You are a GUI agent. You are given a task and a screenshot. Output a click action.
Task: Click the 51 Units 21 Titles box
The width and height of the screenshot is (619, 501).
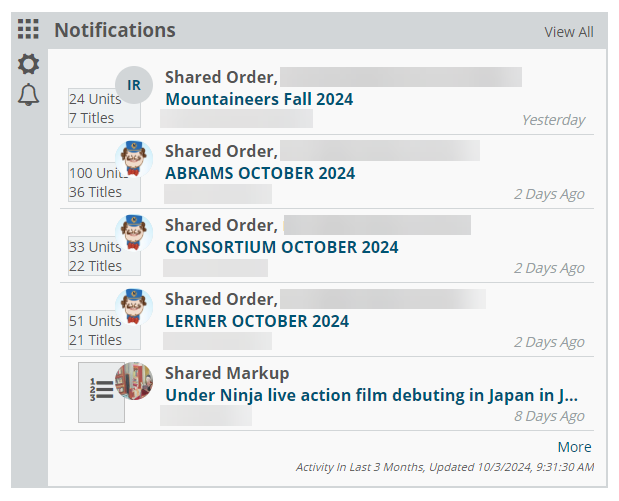click(x=104, y=330)
